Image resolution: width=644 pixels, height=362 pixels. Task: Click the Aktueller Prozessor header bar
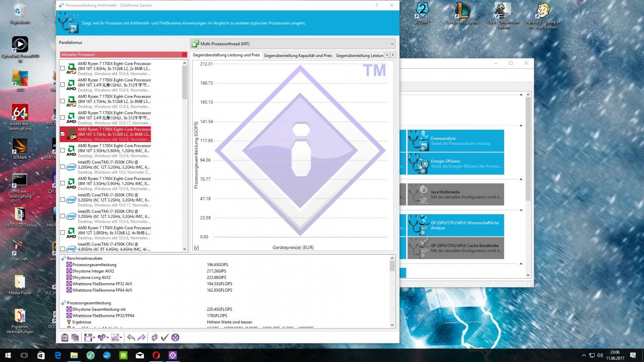[x=124, y=54]
